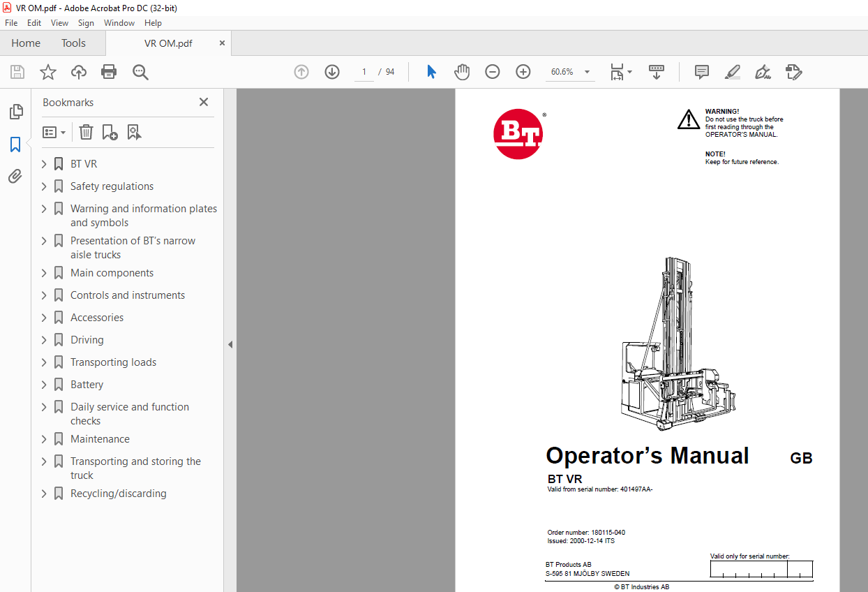
Task: Click the BT logo on the page
Action: coord(518,135)
